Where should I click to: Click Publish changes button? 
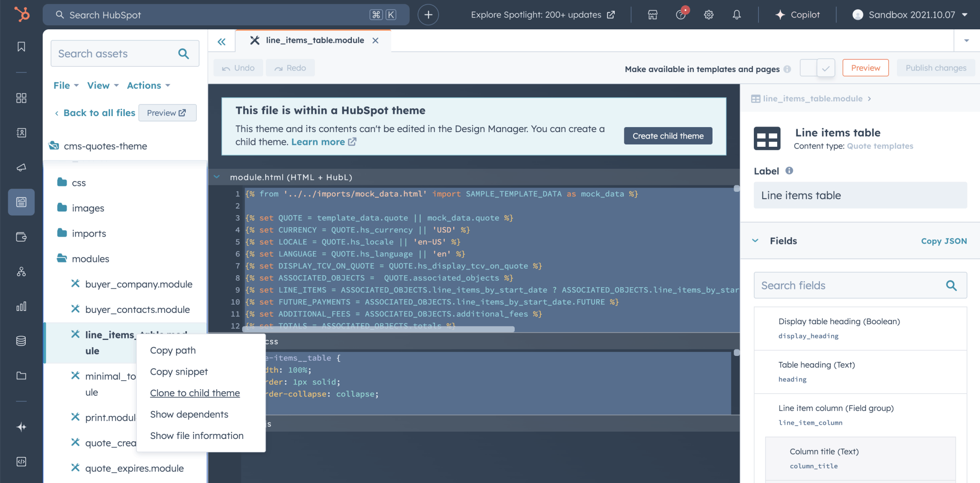point(936,68)
